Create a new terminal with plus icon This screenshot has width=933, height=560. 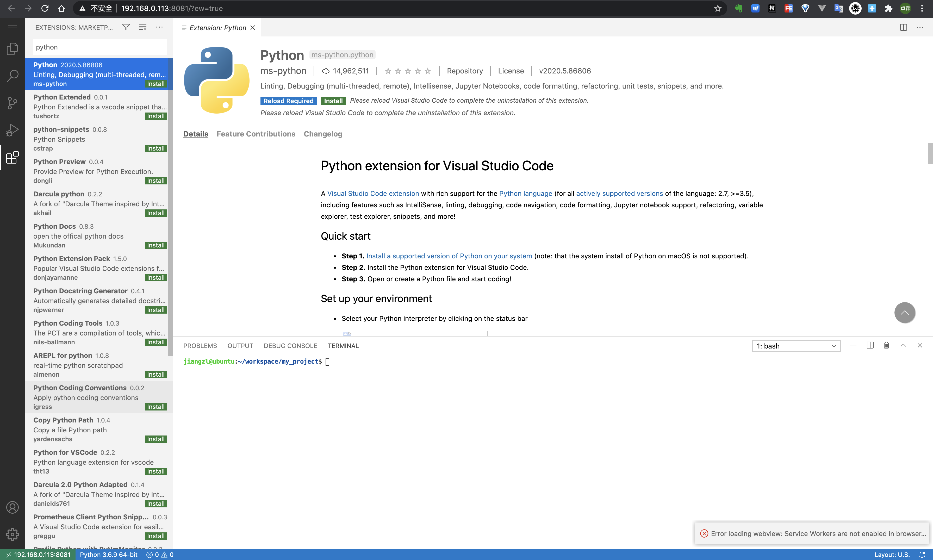(853, 345)
